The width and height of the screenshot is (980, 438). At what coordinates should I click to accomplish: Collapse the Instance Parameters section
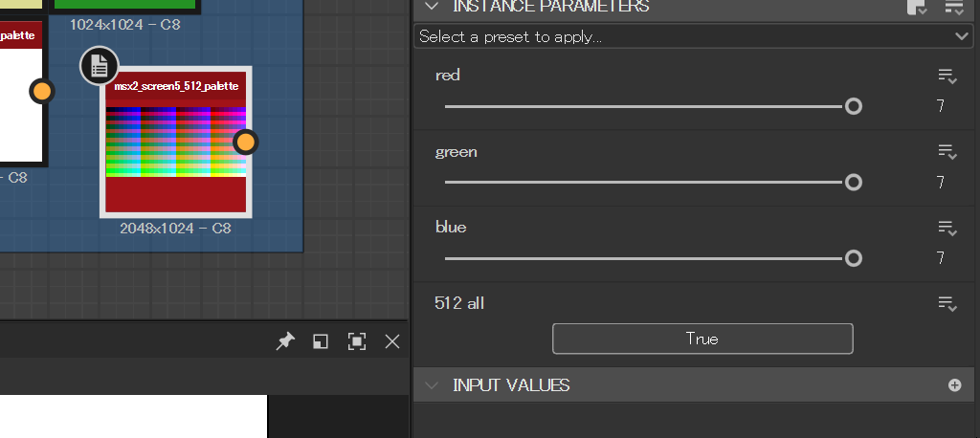click(x=433, y=7)
